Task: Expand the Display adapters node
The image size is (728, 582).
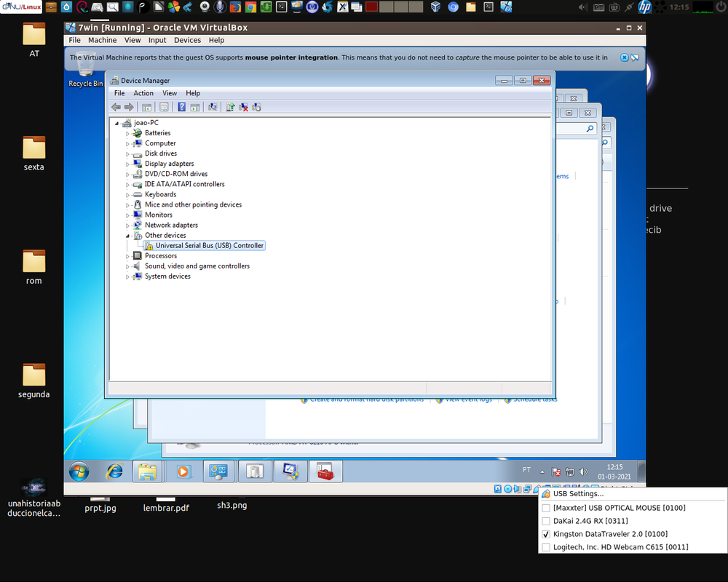Action: tap(127, 164)
